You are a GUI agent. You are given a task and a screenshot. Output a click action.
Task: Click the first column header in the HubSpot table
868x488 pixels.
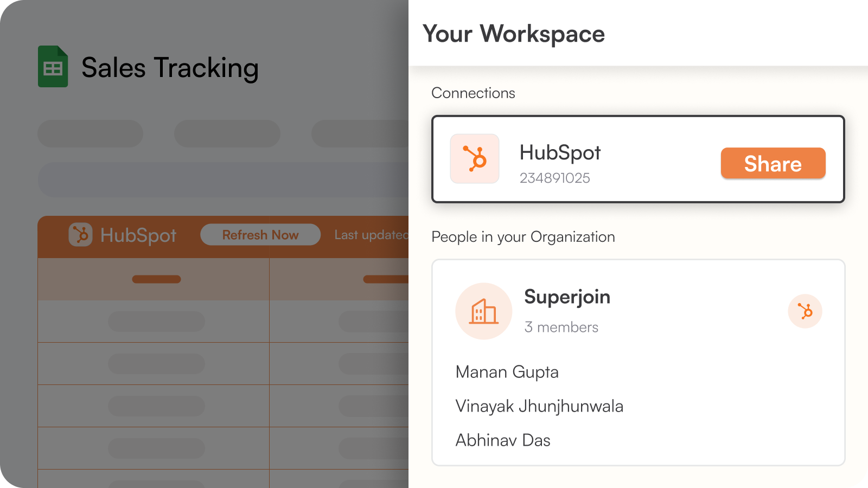pyautogui.click(x=156, y=279)
